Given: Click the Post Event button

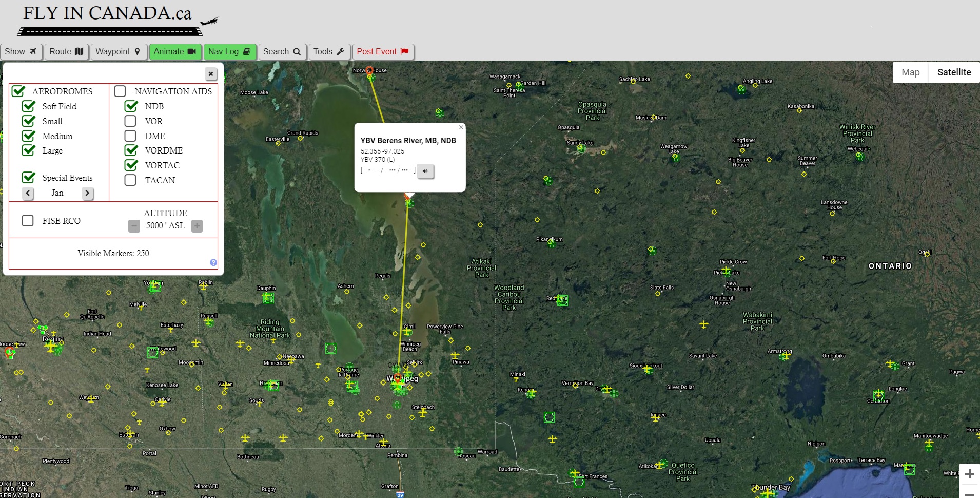Looking at the screenshot, I should 383,51.
